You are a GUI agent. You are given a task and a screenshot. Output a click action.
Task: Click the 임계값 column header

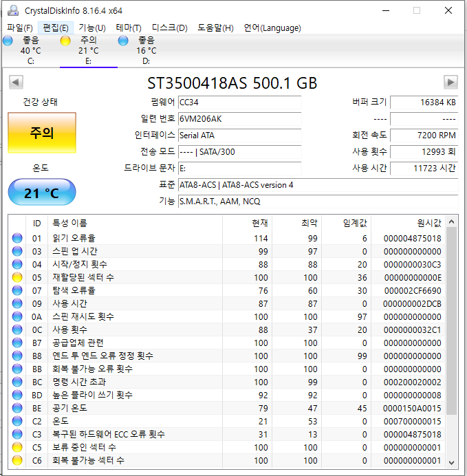[x=346, y=223]
